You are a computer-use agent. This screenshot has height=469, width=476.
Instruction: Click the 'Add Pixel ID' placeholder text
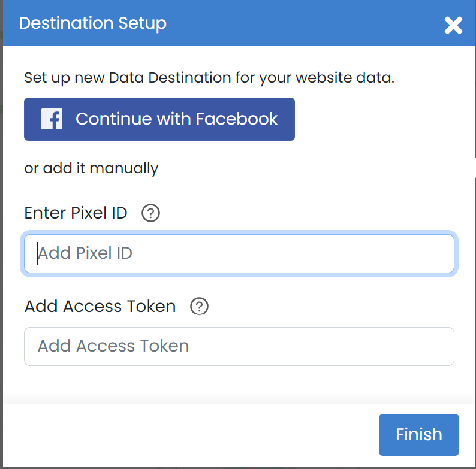tap(85, 253)
